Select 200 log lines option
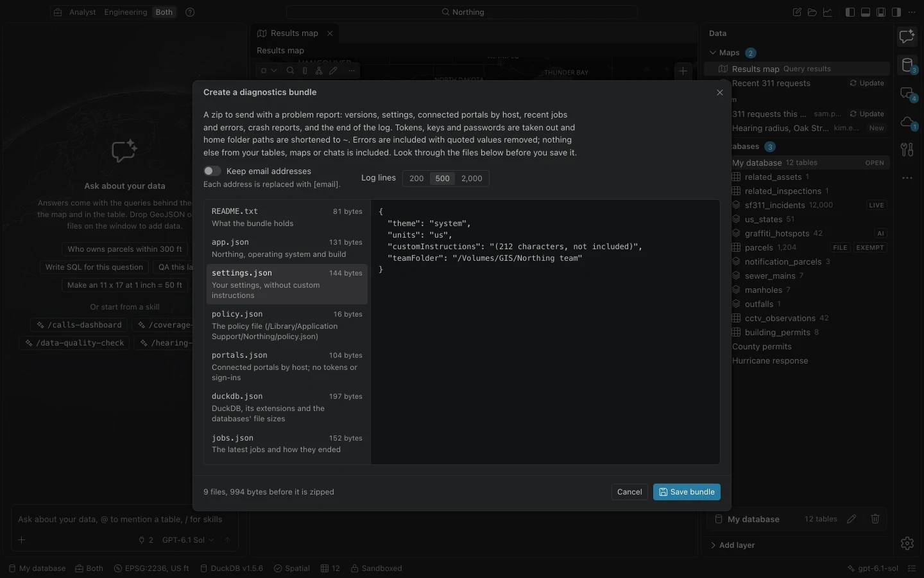Image resolution: width=924 pixels, height=578 pixels. (416, 179)
